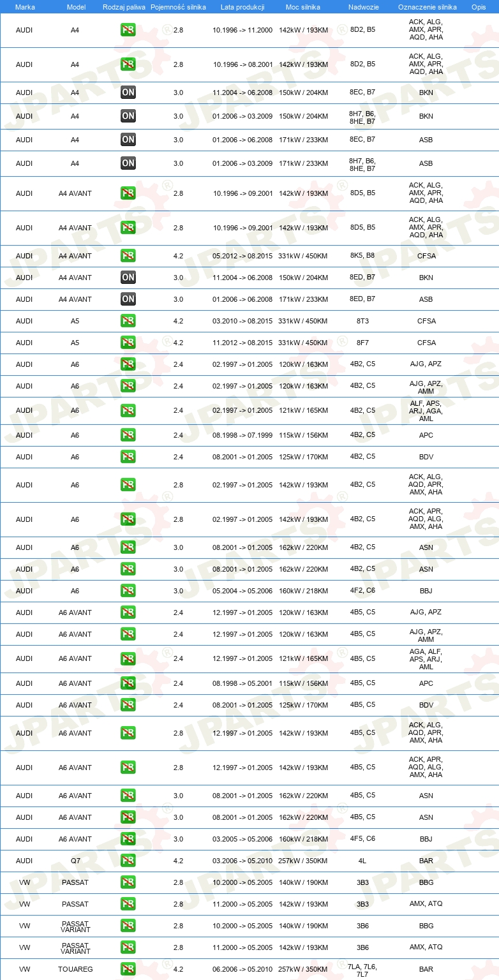Click the Marka column header

[x=25, y=7]
